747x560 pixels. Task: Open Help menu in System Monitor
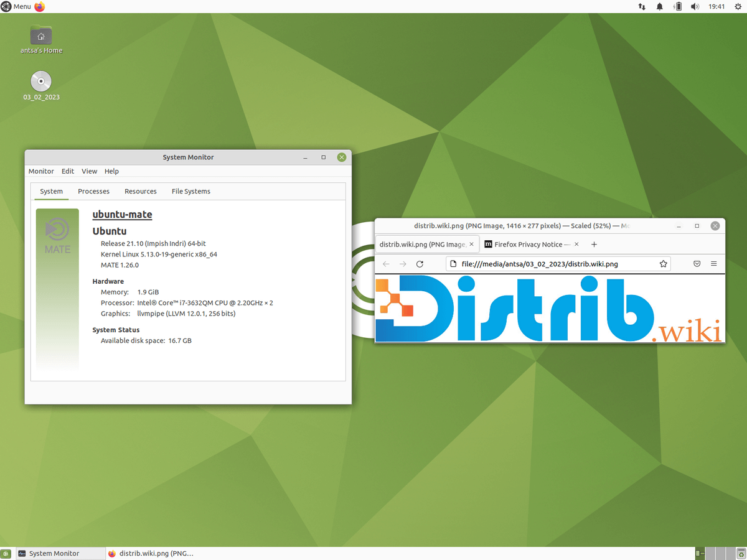111,171
